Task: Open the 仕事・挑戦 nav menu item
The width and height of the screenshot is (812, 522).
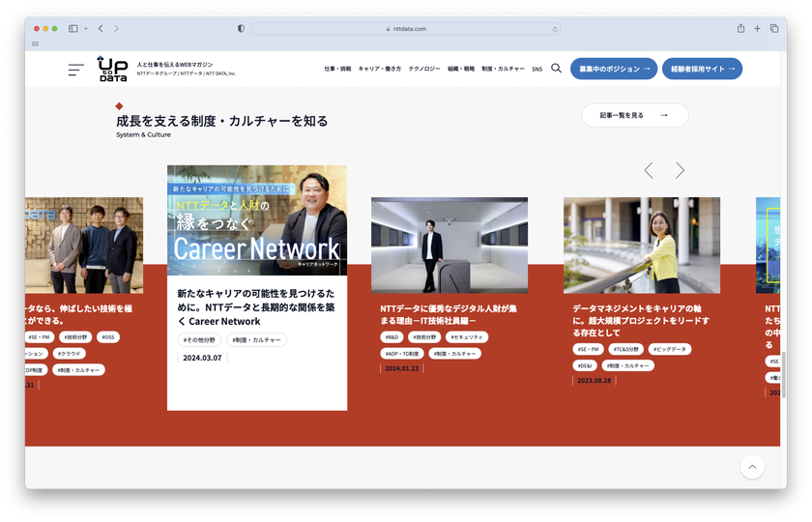Action: pos(337,69)
